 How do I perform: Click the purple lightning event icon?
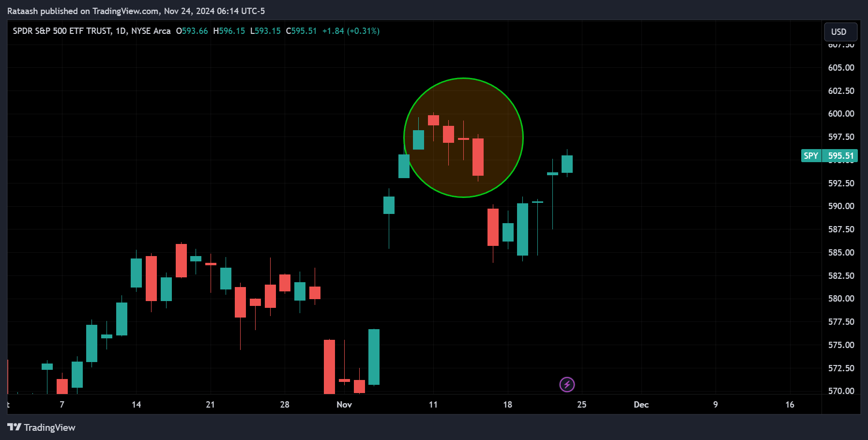tap(567, 385)
